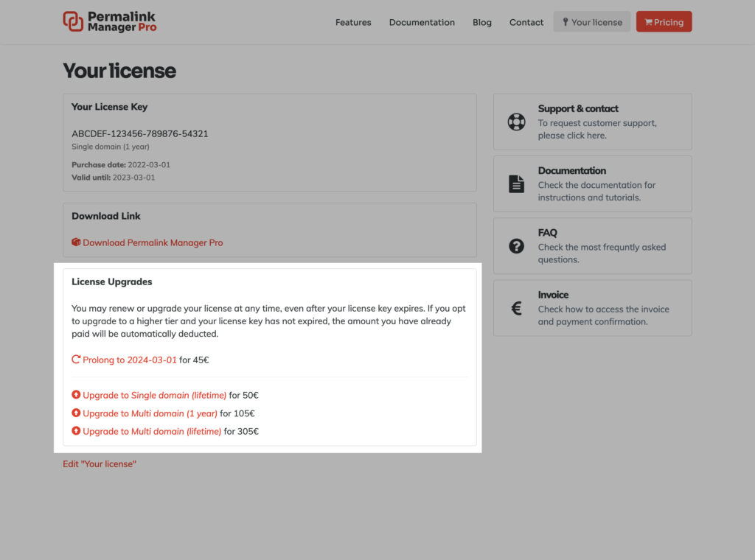
Task: Click "Check how to access the invoice" text
Action: coord(604,315)
